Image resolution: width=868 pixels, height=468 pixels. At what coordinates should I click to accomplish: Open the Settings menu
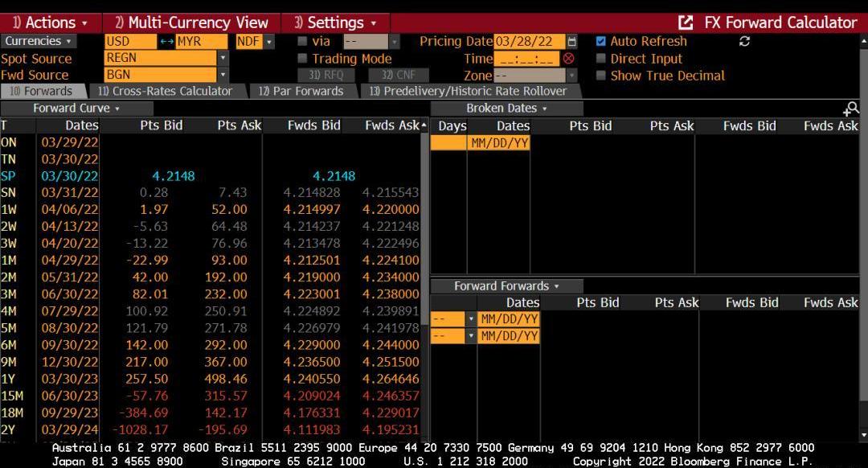pyautogui.click(x=335, y=23)
